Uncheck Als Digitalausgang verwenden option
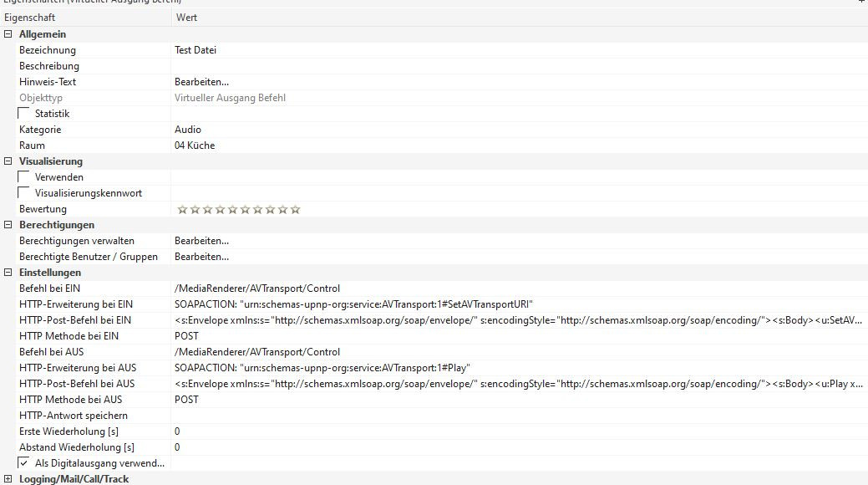The image size is (868, 485). (24, 463)
